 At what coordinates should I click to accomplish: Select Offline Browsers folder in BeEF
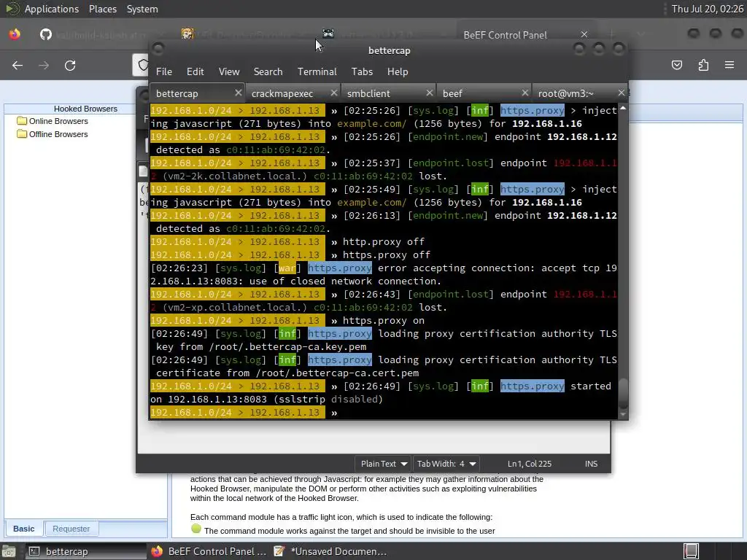point(58,134)
